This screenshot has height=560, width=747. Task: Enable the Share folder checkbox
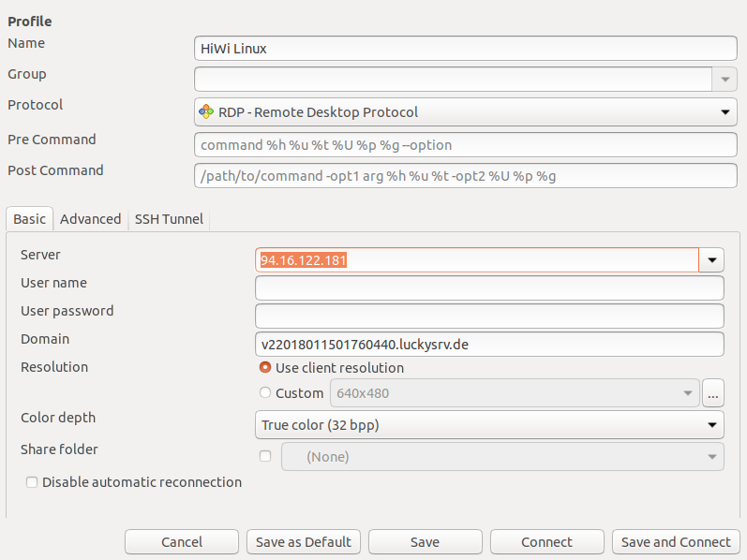[x=265, y=456]
